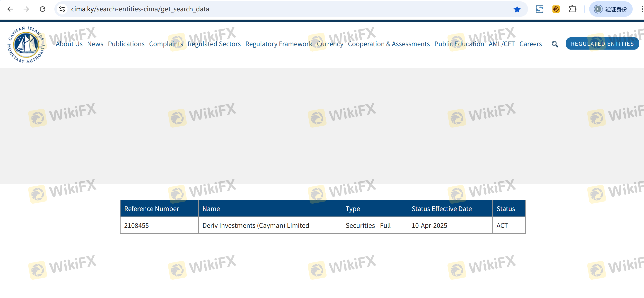This screenshot has height=298, width=644.
Task: Click the CIMA logo
Action: tap(26, 45)
